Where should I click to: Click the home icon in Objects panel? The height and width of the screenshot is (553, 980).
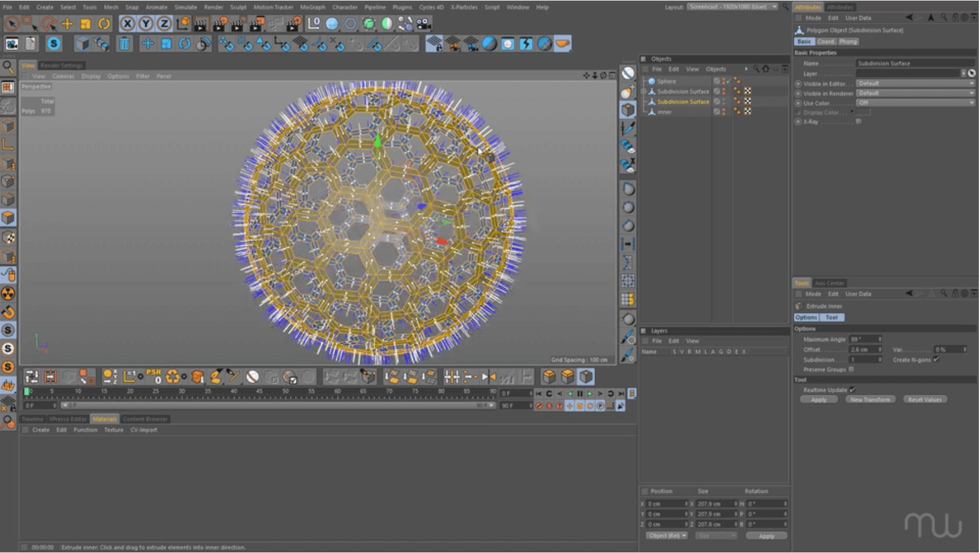point(765,69)
